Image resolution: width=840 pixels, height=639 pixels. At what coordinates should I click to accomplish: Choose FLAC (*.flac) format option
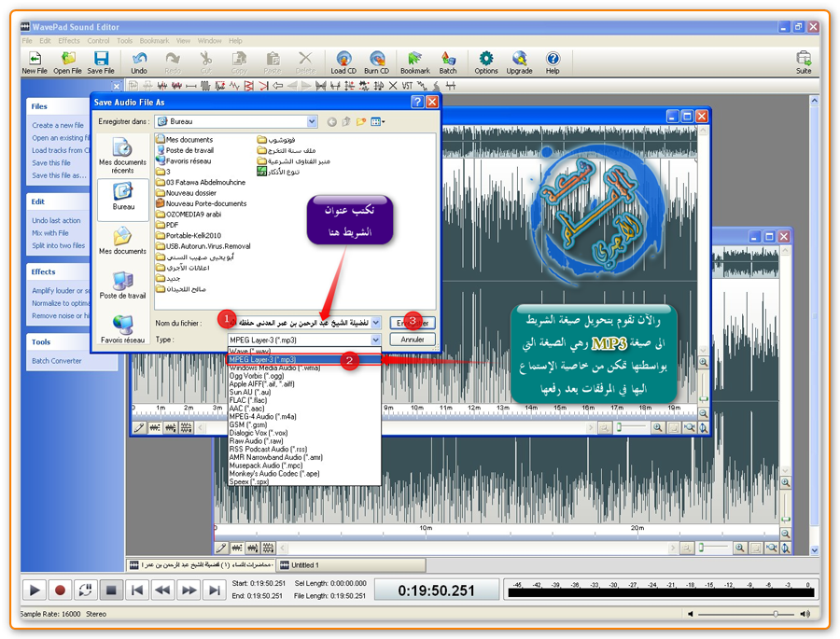tap(249, 400)
